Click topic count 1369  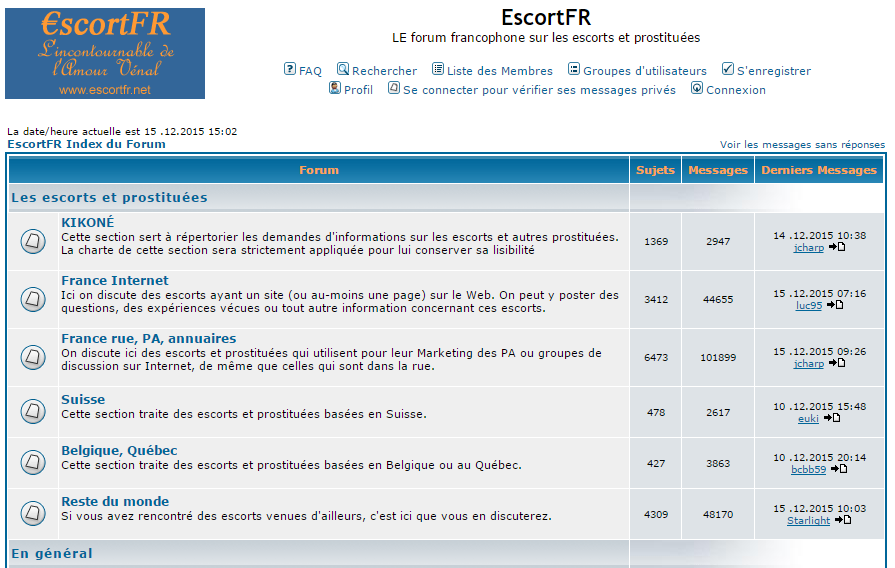[x=656, y=241]
